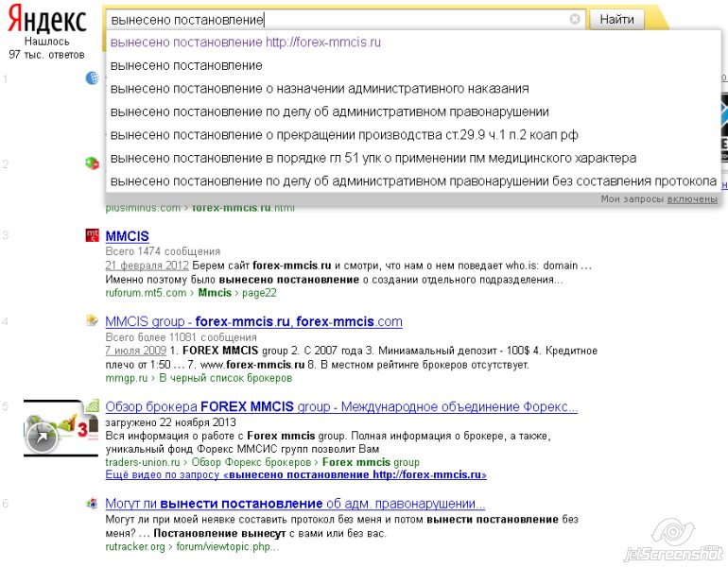Click the Найти search button
The image size is (728, 567).
tap(616, 20)
